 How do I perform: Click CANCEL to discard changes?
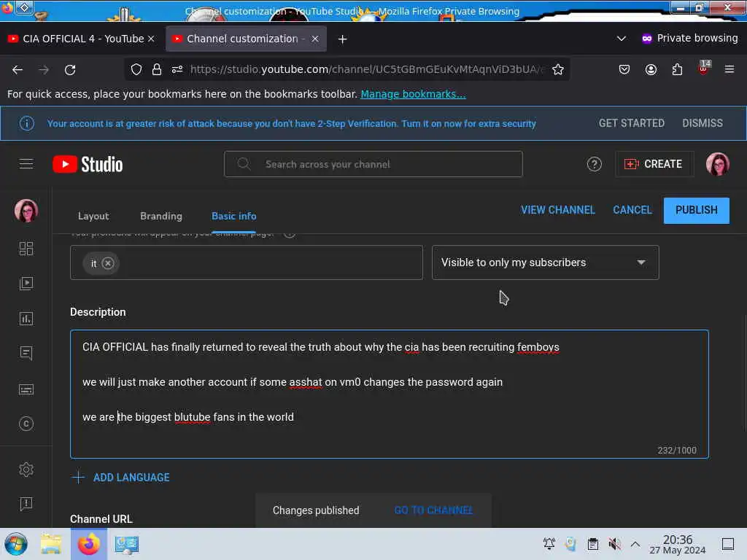click(x=632, y=210)
